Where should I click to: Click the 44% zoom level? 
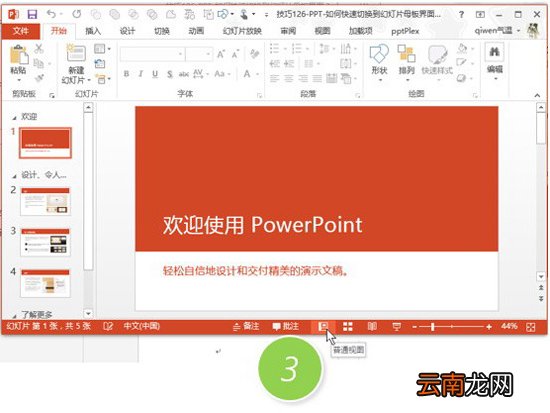point(509,326)
